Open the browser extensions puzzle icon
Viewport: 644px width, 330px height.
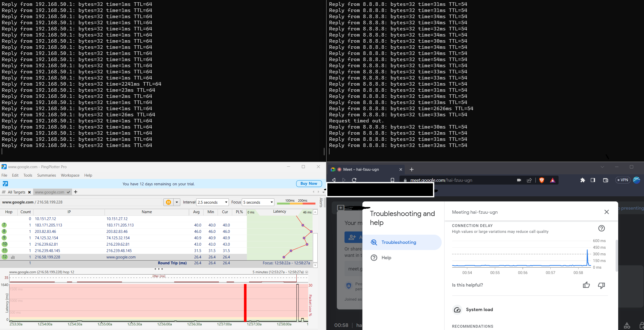583,180
